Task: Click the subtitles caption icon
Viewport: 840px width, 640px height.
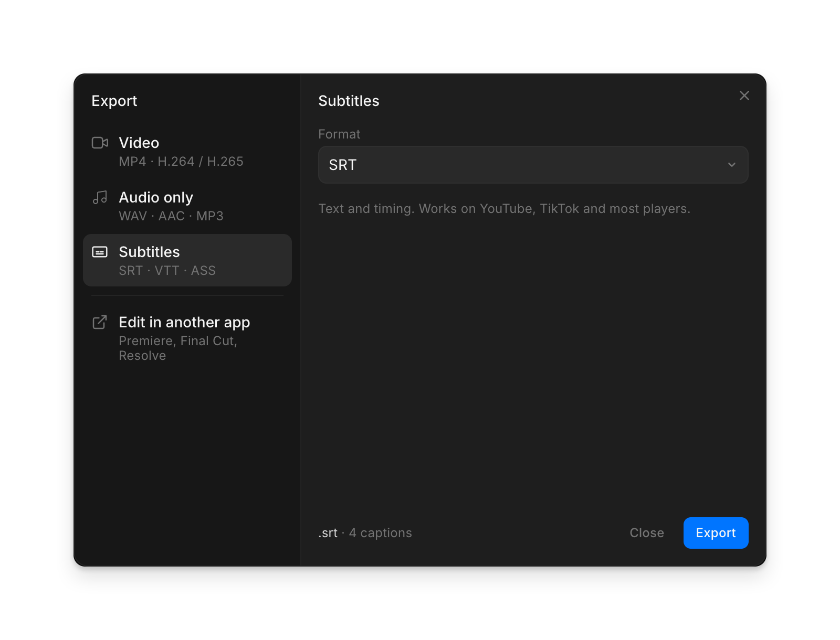Action: click(100, 252)
